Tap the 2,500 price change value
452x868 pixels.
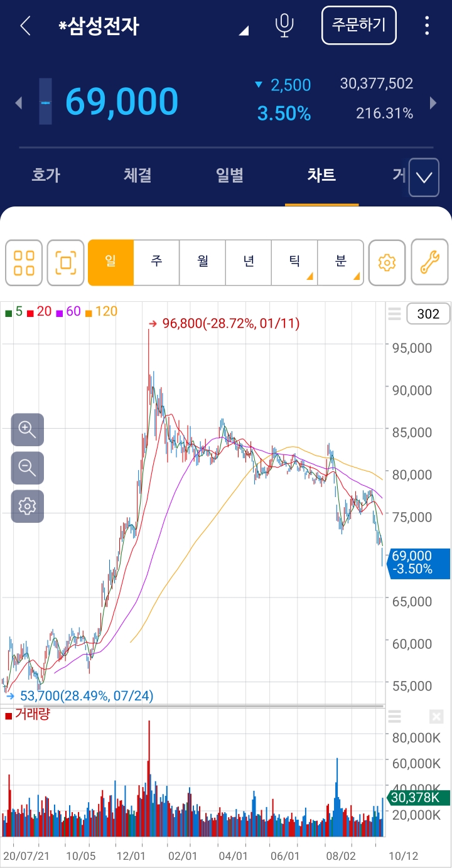click(x=290, y=85)
